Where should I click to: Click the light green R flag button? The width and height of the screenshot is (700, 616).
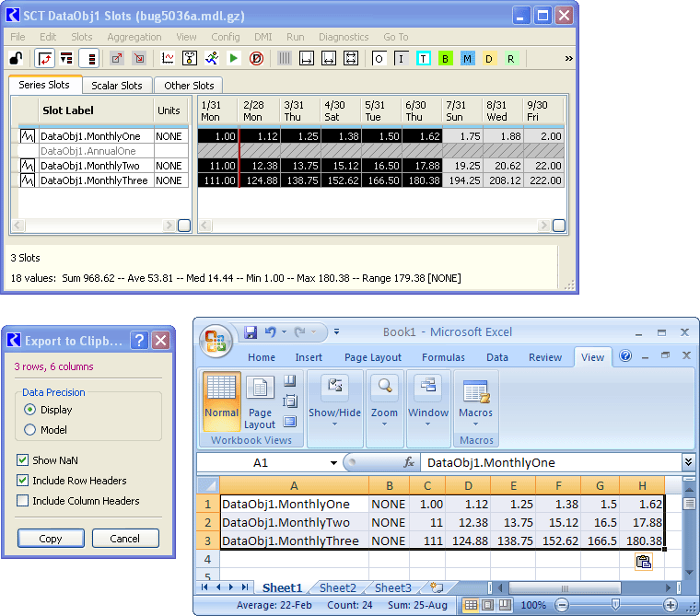[x=510, y=59]
